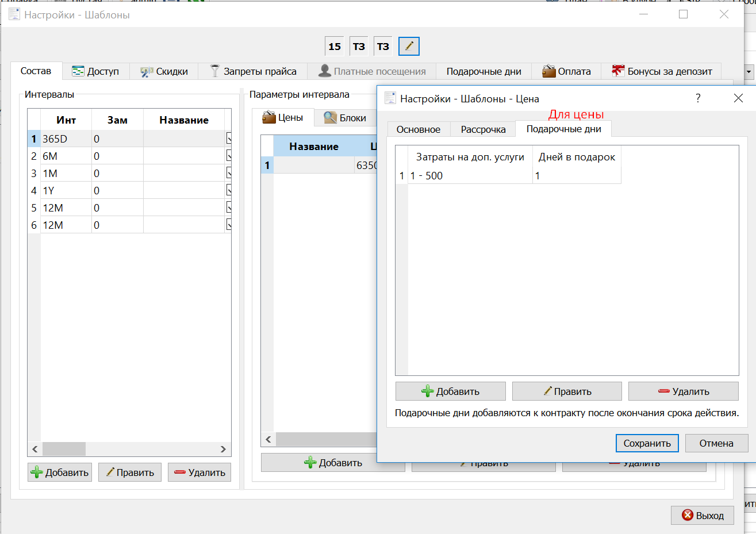Screen dimensions: 756x534
Task: Toggle checkbox in the 1M interval row
Action: point(229,173)
